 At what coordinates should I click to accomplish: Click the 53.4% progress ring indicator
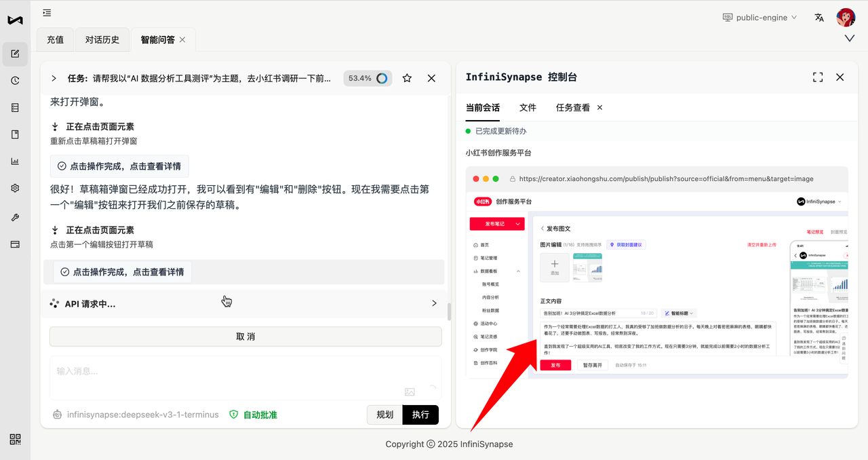(382, 78)
